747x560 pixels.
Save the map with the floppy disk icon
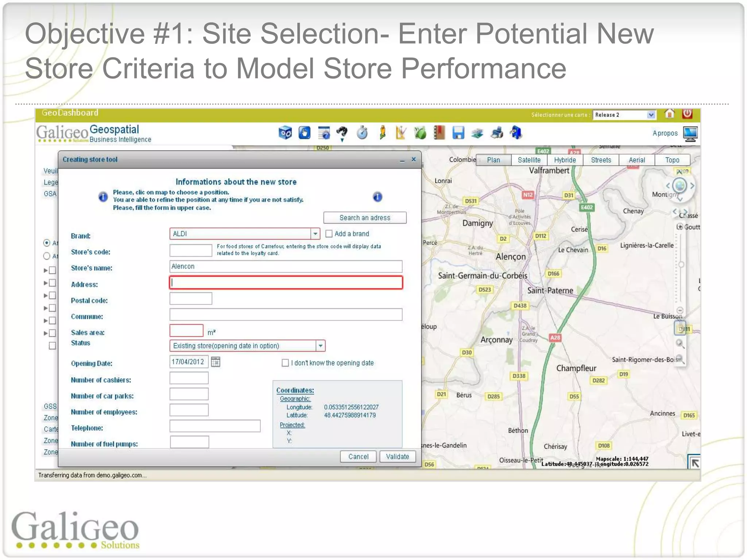tap(458, 133)
